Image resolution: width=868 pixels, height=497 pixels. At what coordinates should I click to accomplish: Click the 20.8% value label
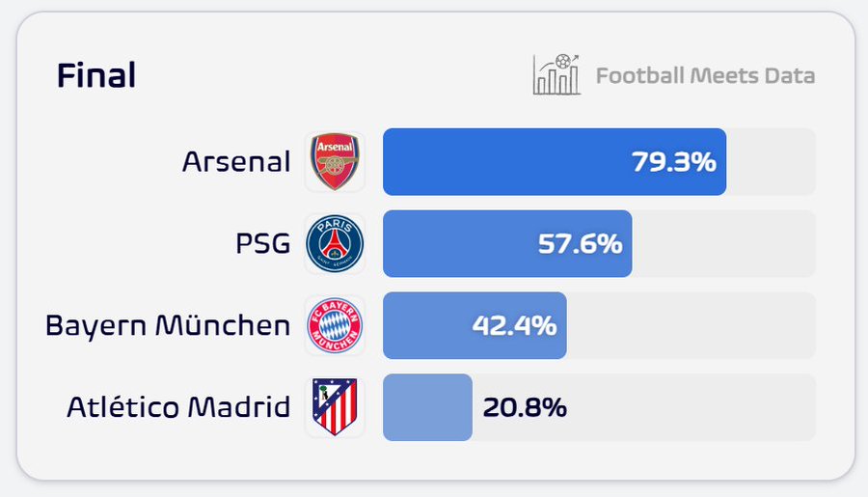[x=525, y=407]
